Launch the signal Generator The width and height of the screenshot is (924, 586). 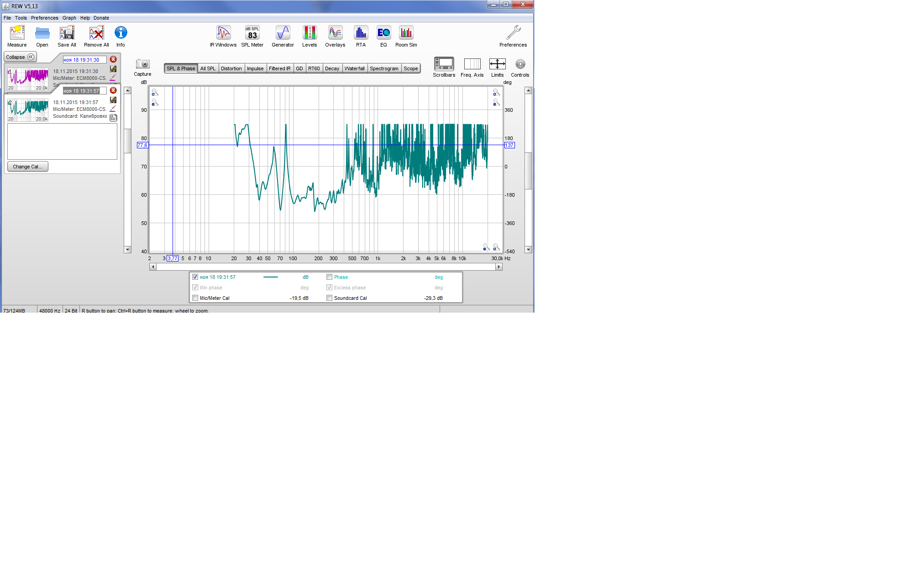click(283, 33)
